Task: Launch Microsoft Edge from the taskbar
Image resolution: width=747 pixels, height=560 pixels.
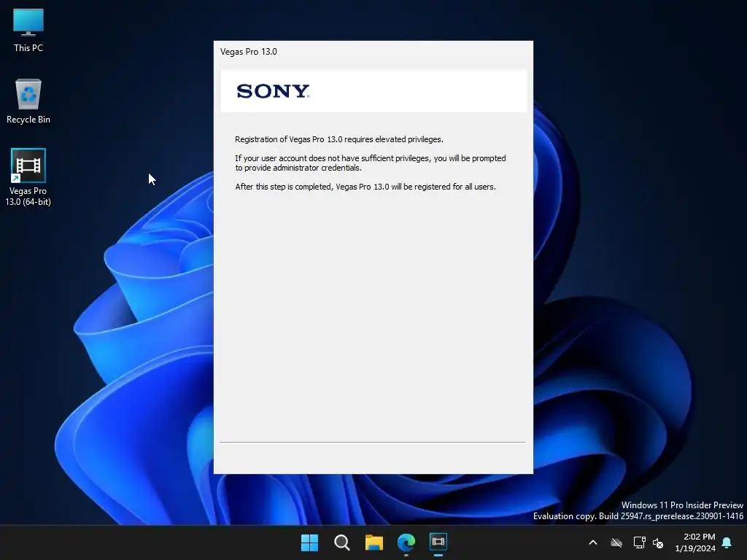Action: 406,542
